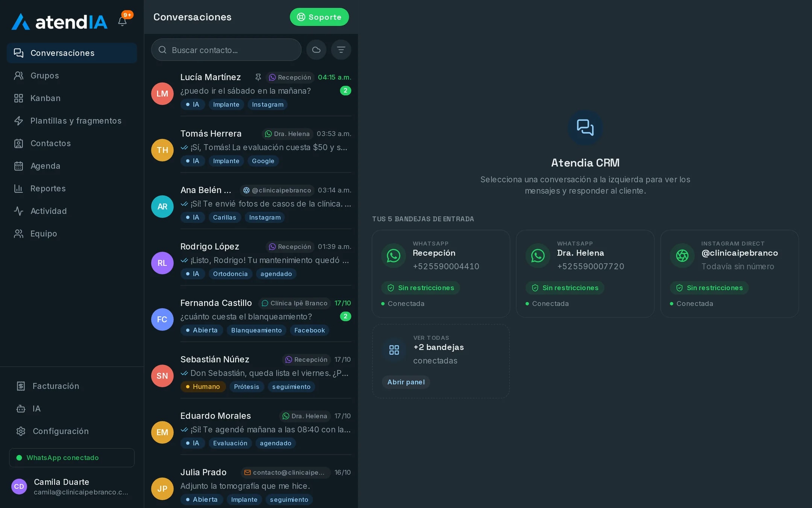Go to the Contactos section
This screenshot has height=508, width=812.
72,143
